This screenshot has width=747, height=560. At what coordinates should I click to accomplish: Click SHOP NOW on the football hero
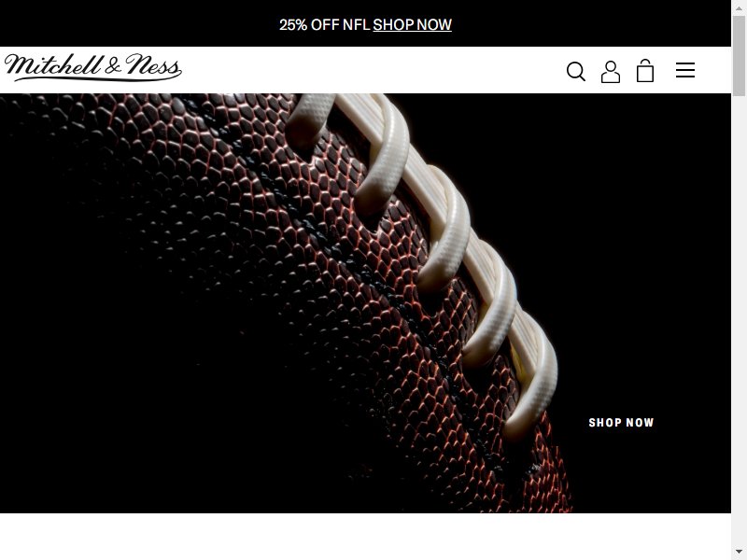tap(621, 423)
